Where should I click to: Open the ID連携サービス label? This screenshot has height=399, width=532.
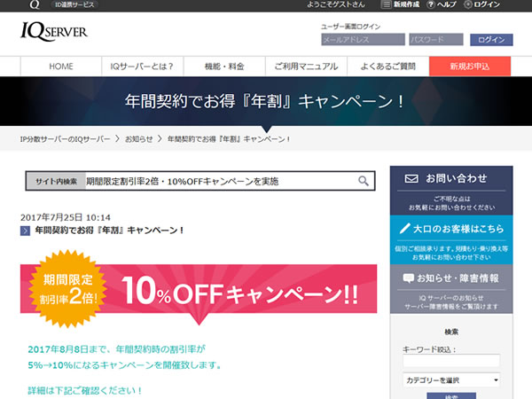[x=74, y=4]
